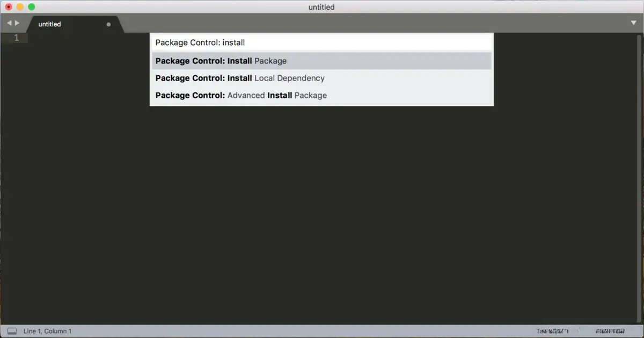The width and height of the screenshot is (644, 338).
Task: Open the tab size selector in the status bar
Action: [551, 331]
